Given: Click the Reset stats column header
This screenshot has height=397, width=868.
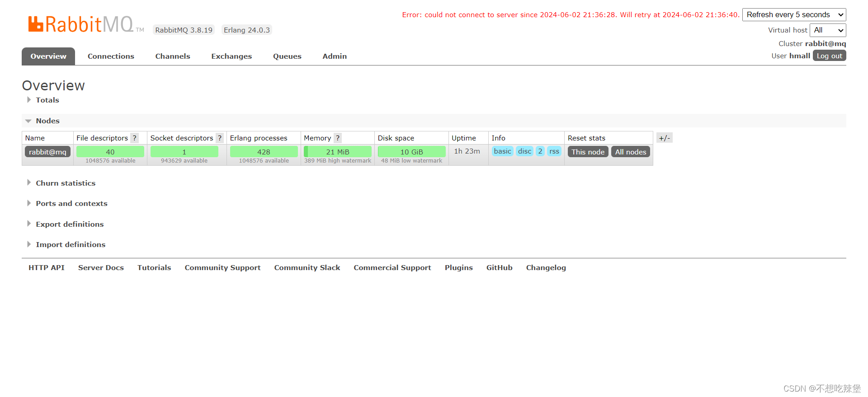Looking at the screenshot, I should (x=586, y=138).
